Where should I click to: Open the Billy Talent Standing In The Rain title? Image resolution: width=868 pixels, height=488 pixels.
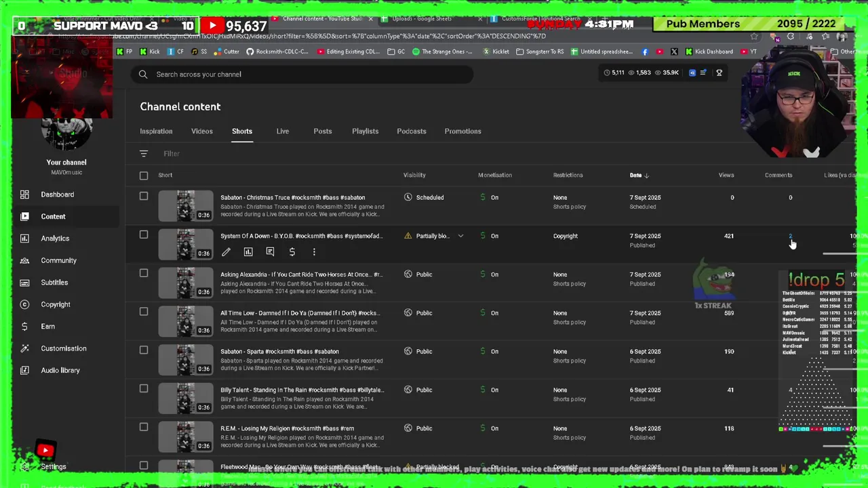pos(302,390)
